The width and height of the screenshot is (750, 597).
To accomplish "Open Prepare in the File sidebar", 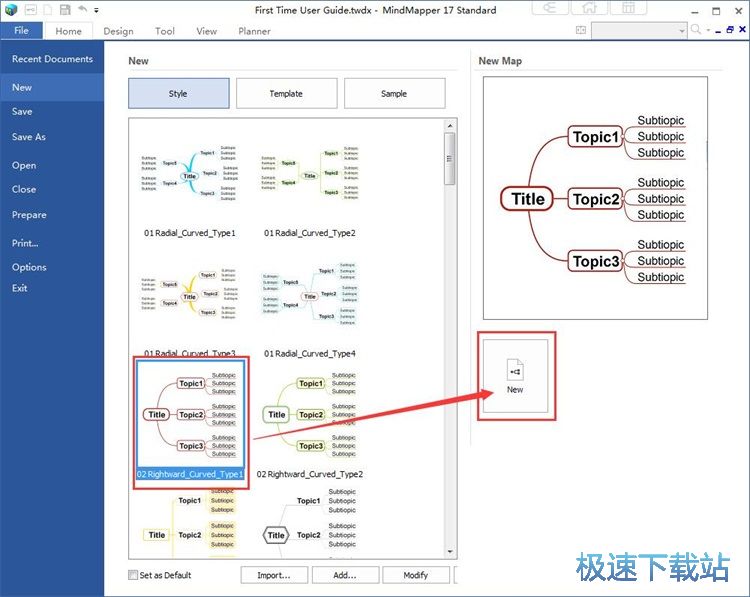I will (x=52, y=215).
